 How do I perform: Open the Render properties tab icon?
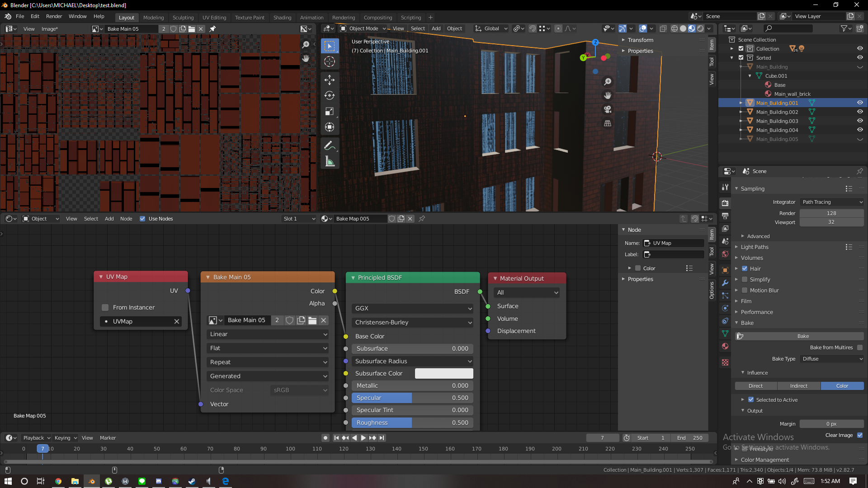[725, 203]
